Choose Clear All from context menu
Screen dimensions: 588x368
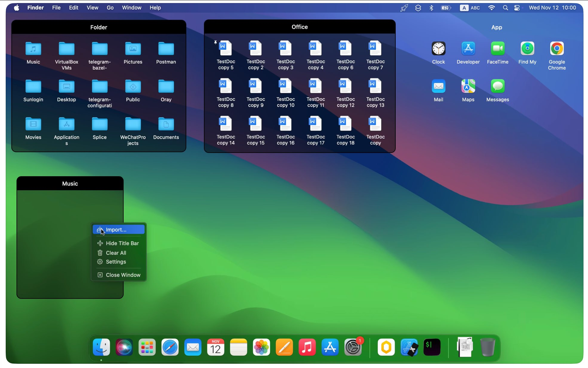click(x=116, y=253)
